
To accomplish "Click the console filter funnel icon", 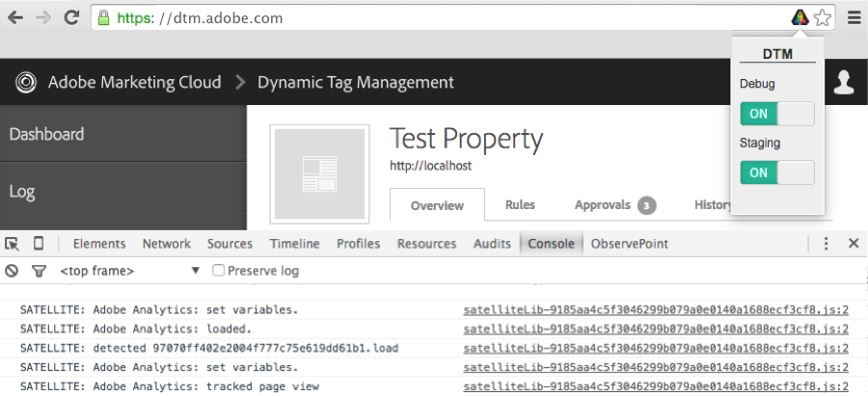I will click(x=39, y=271).
